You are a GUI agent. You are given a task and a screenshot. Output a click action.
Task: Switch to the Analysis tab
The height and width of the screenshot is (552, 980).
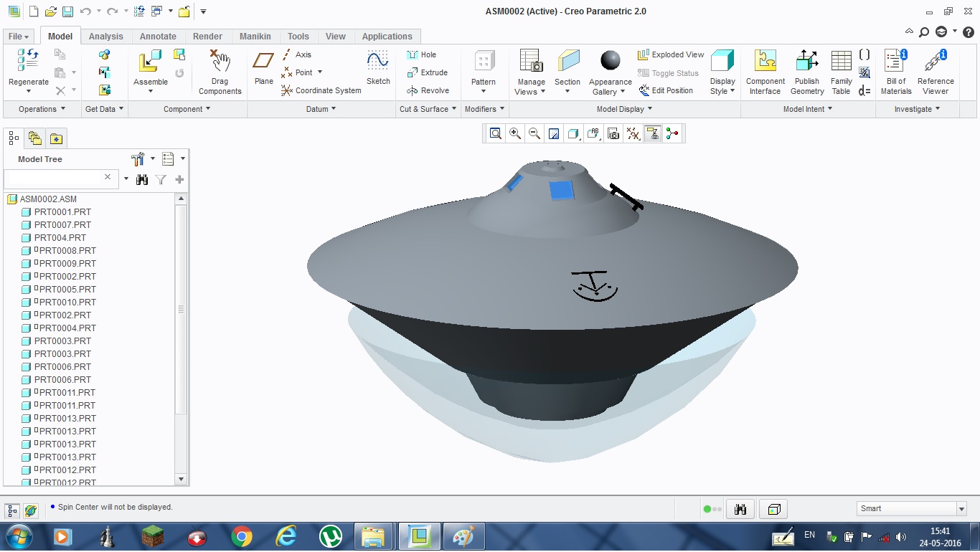[x=106, y=37]
